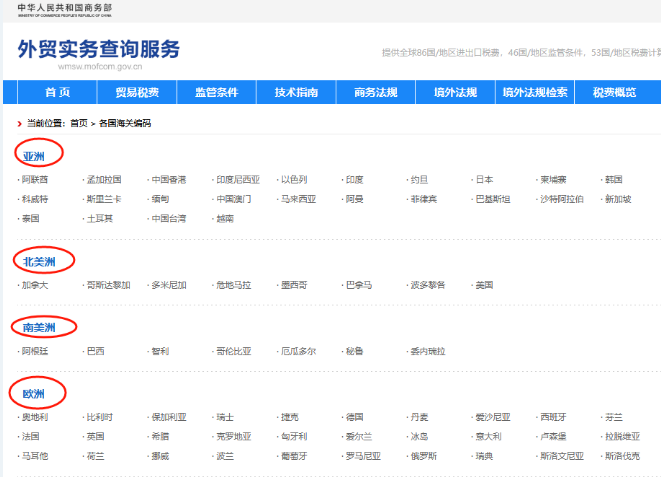Select 技术指南 in the navigation bar

pos(296,92)
